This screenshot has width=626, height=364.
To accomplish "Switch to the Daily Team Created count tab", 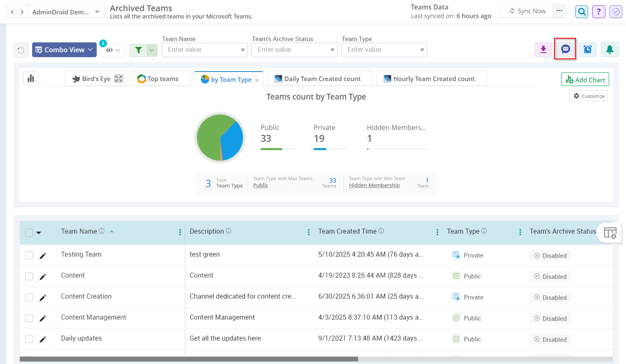I will (x=319, y=78).
